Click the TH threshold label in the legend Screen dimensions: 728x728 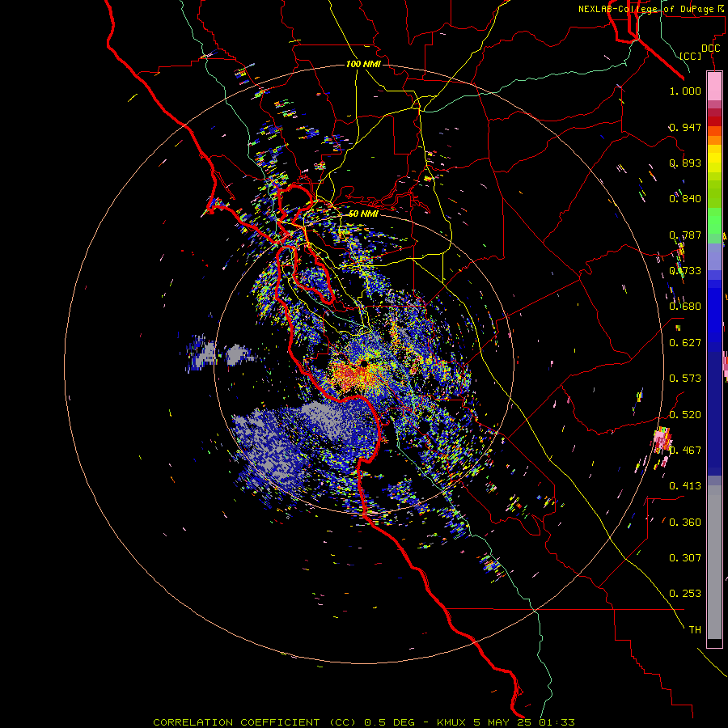tap(695, 630)
